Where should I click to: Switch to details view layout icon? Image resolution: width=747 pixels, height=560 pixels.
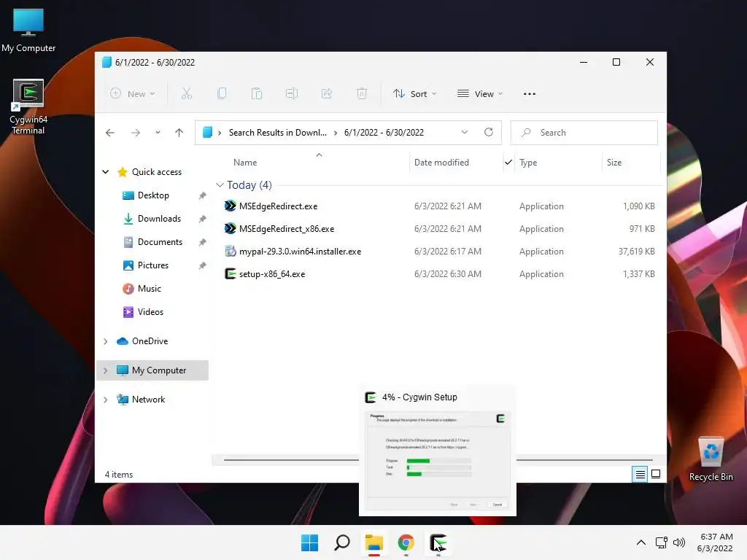pos(640,474)
